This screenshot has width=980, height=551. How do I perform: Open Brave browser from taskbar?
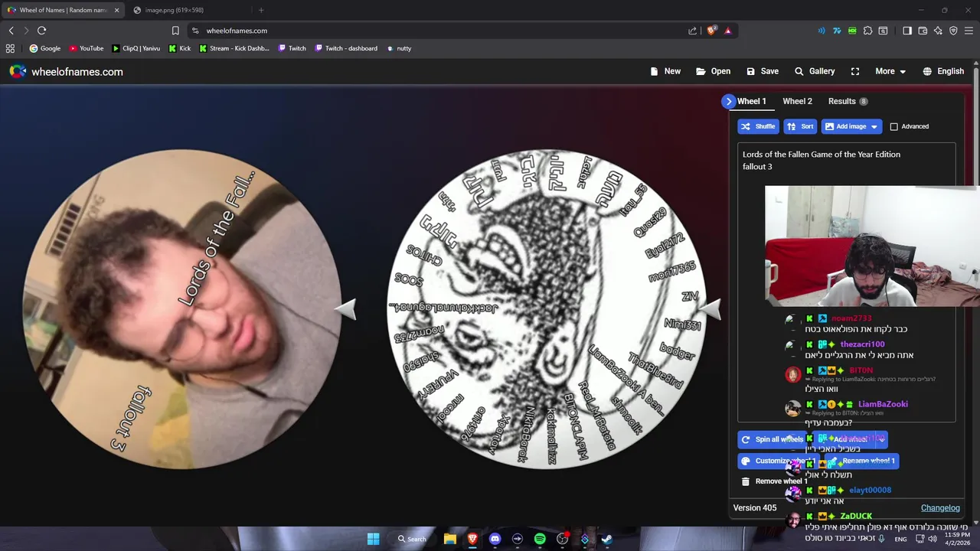[x=472, y=539]
